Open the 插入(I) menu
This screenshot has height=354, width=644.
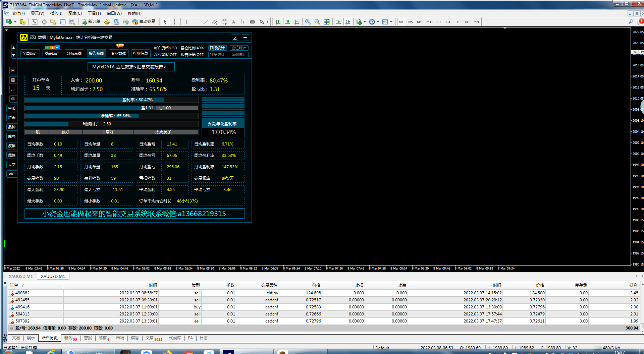coord(56,13)
